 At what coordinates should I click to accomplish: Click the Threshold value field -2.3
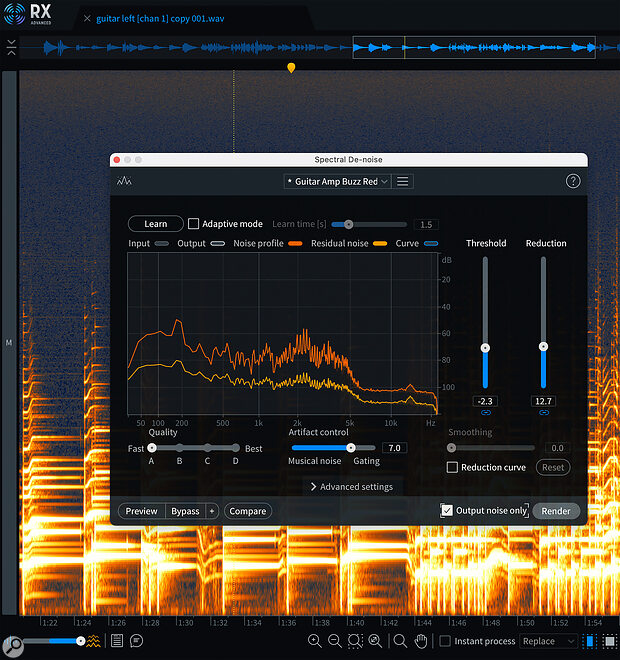pos(485,401)
